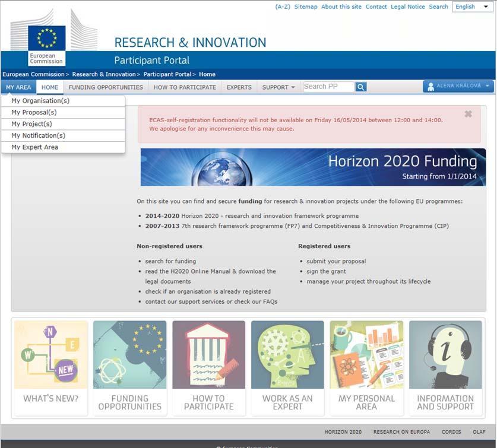The image size is (497, 448).
Task: Click Participant Portal breadcrumb link
Action: (167, 74)
